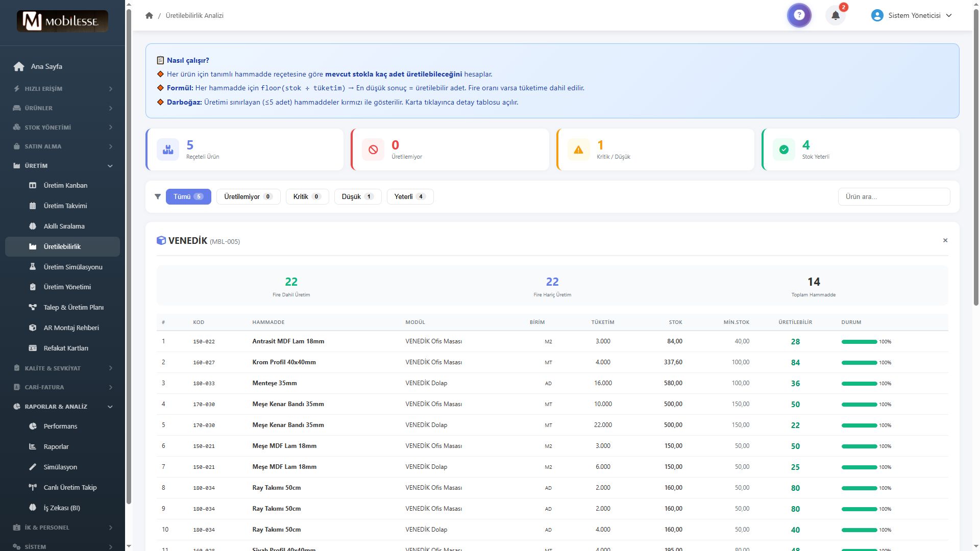Open notifications bell with badge
This screenshot has width=980, height=551.
point(836,15)
